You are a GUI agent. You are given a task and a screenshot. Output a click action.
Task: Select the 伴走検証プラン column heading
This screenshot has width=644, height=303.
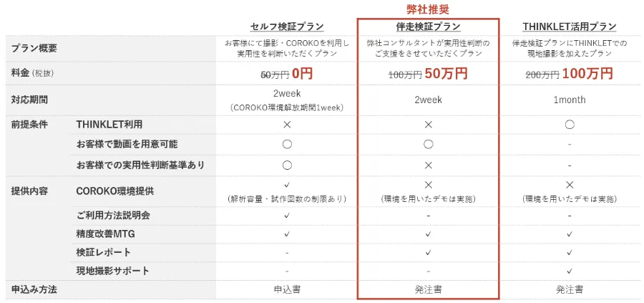tap(428, 27)
